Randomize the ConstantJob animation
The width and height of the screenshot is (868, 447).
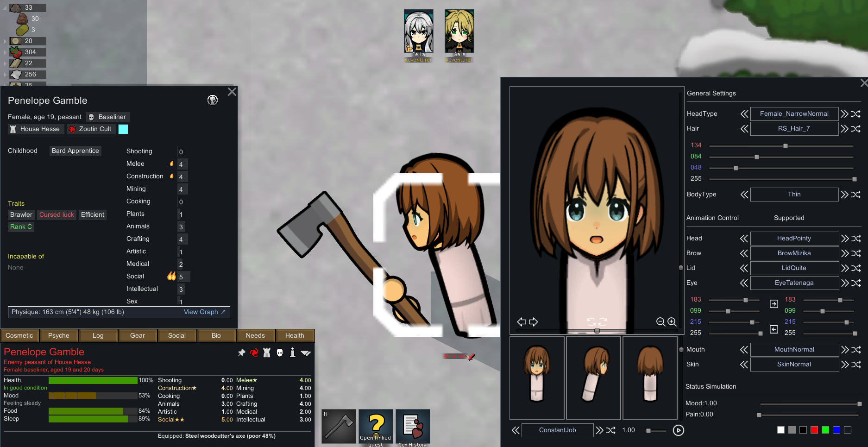[x=611, y=430]
